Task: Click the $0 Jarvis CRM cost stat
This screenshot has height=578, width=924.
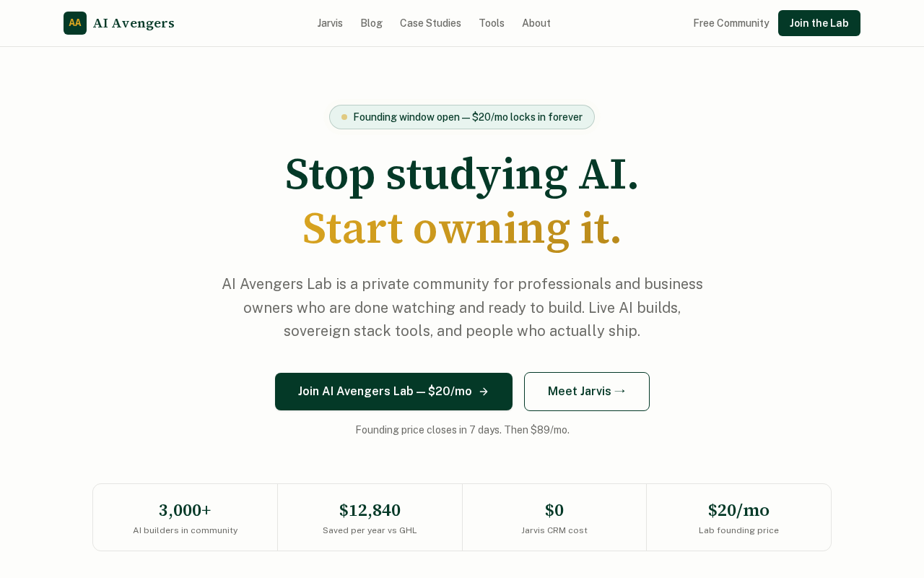Action: coord(554,517)
